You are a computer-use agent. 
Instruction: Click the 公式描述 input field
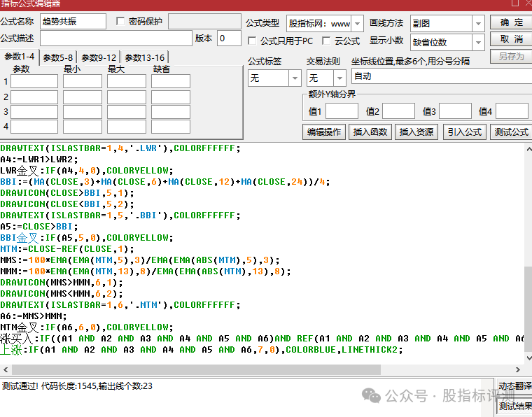(116, 38)
